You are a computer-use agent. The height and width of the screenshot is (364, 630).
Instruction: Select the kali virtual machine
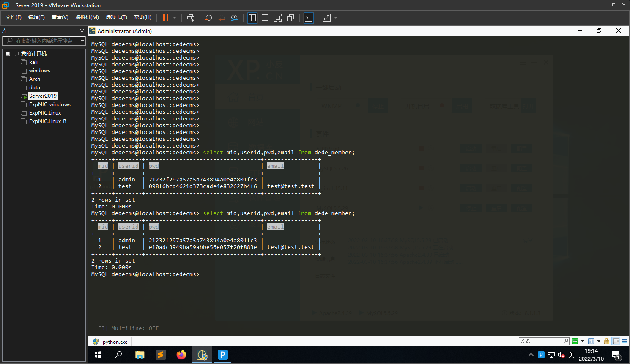33,62
